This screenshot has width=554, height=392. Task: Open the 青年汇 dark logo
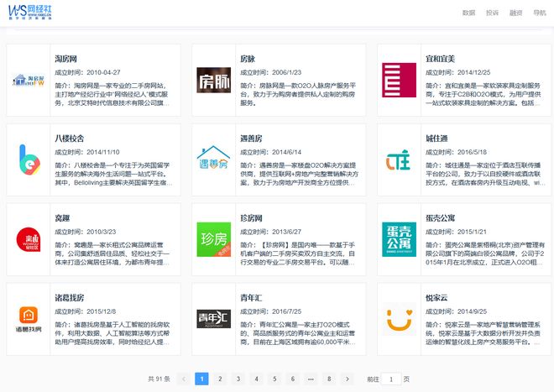tap(214, 319)
